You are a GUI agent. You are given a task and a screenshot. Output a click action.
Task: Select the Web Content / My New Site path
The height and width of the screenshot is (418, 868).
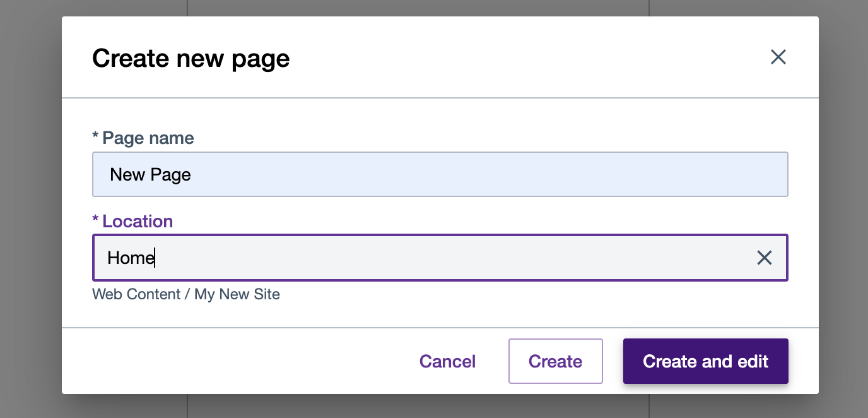click(x=186, y=294)
